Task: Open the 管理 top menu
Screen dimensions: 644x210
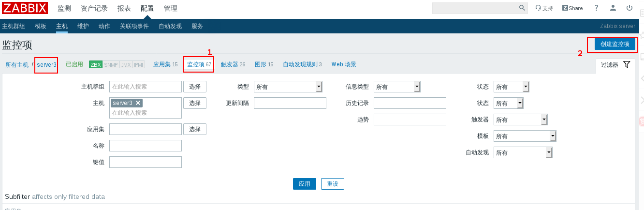Action: [x=171, y=8]
